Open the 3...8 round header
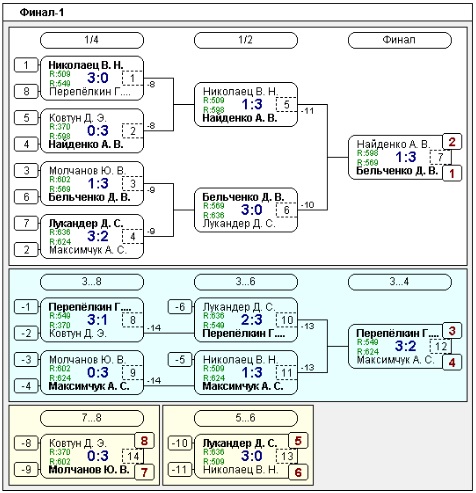476x493 pixels. coord(92,282)
